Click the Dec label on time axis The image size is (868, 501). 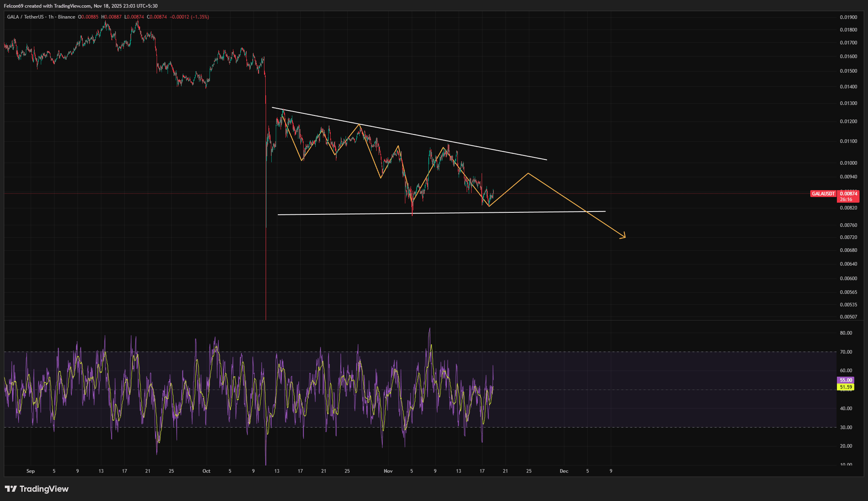pyautogui.click(x=564, y=471)
